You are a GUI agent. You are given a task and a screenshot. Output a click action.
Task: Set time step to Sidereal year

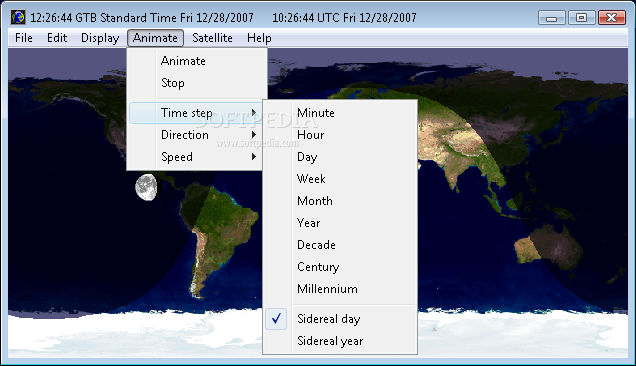(x=340, y=341)
